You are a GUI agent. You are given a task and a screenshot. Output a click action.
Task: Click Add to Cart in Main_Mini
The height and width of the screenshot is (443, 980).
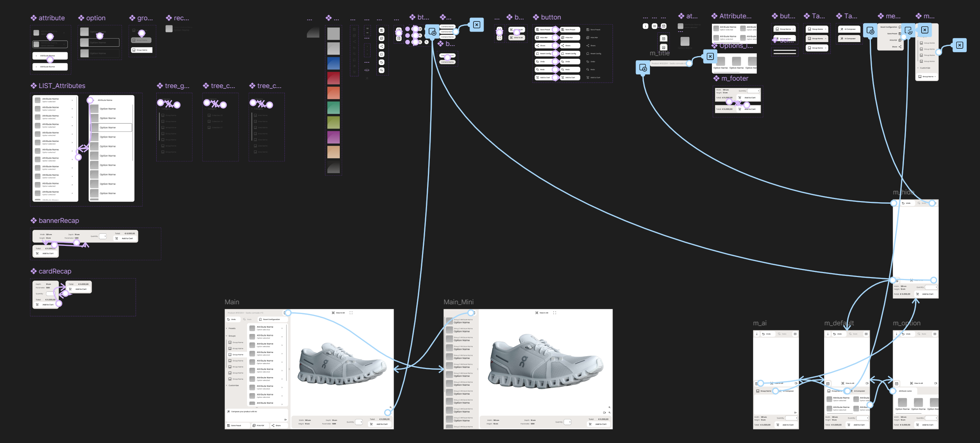599,424
